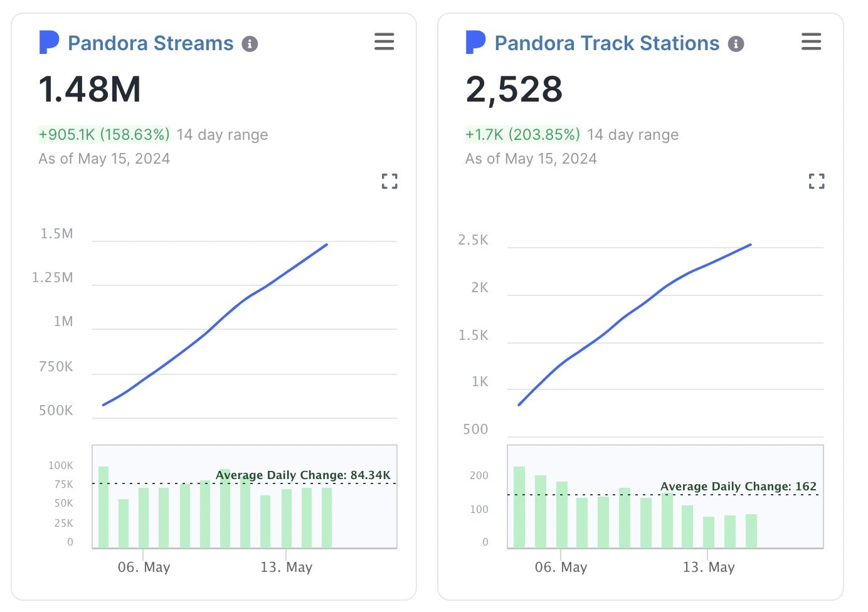Viewport: 868px width, 612px height.
Task: Click the Pandora Streams title
Action: tap(151, 43)
